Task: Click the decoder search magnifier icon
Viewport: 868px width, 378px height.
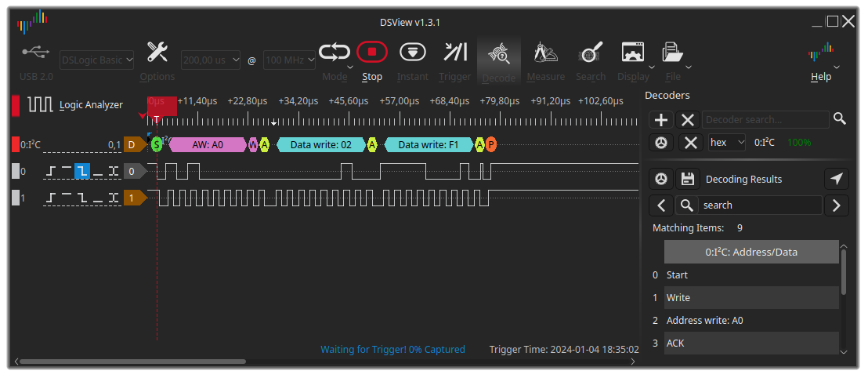Action: (840, 118)
